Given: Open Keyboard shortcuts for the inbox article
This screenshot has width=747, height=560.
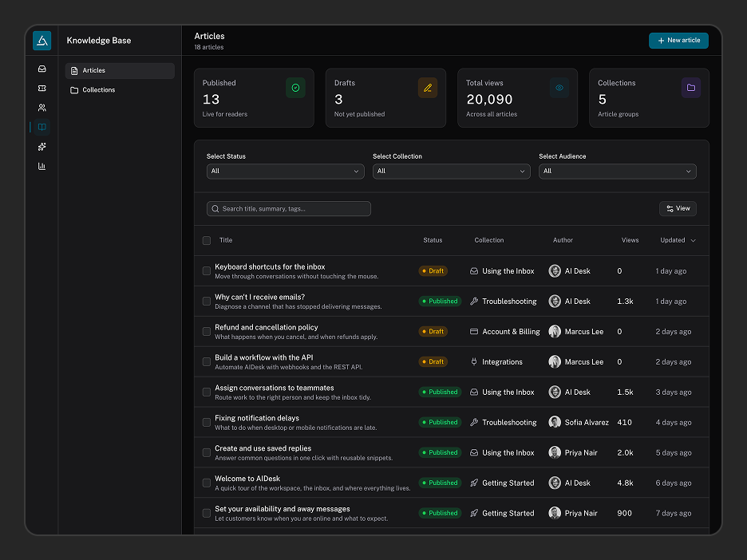Looking at the screenshot, I should 270,266.
